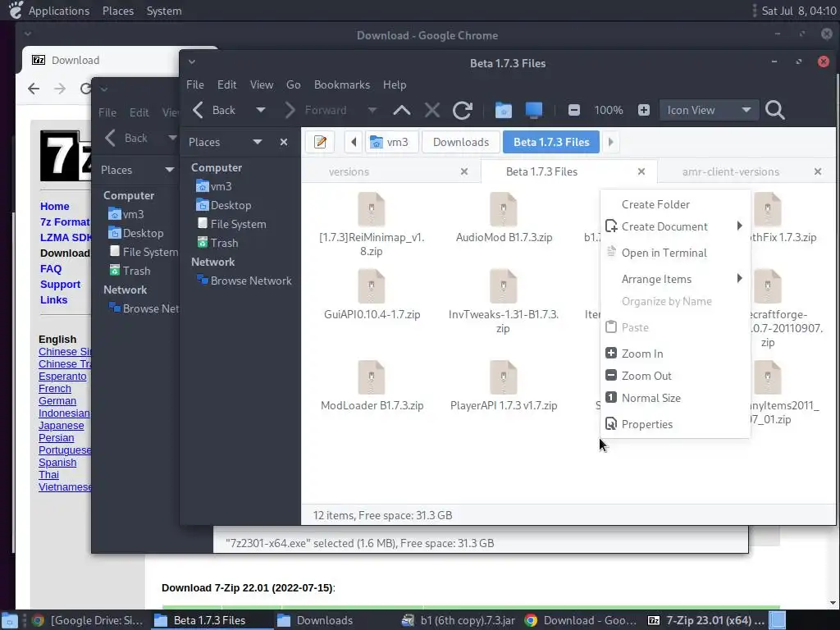The image size is (840, 630).
Task: Toggle the text location entry pencil button
Action: (x=321, y=142)
